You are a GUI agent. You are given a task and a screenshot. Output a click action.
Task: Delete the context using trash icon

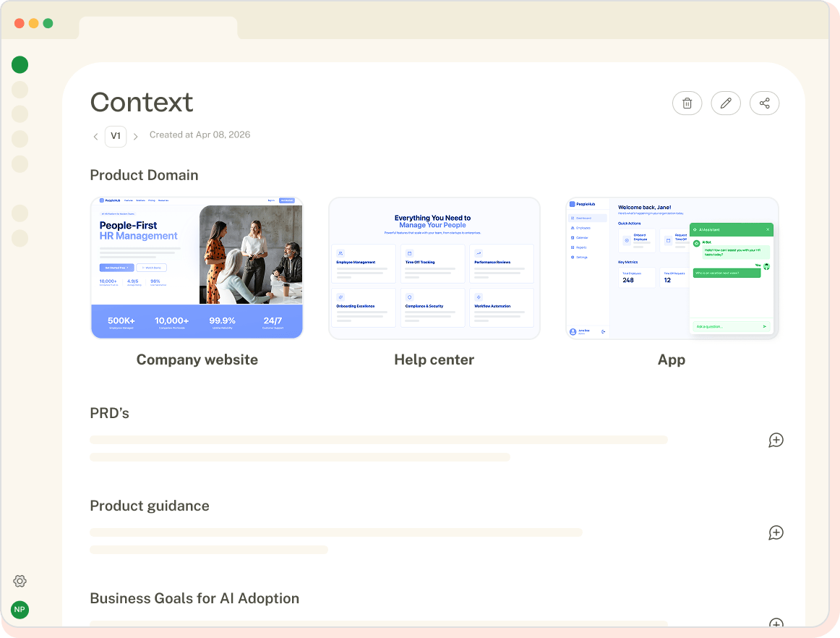(687, 103)
